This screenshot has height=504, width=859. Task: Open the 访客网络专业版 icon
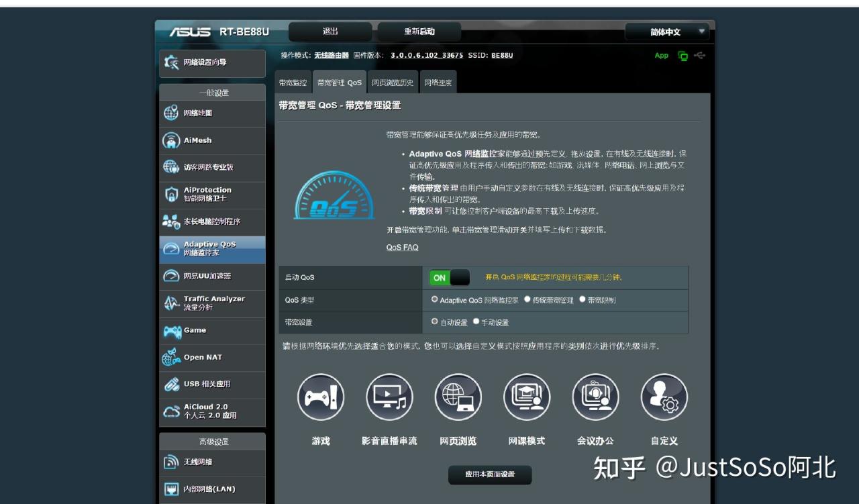[x=171, y=167]
